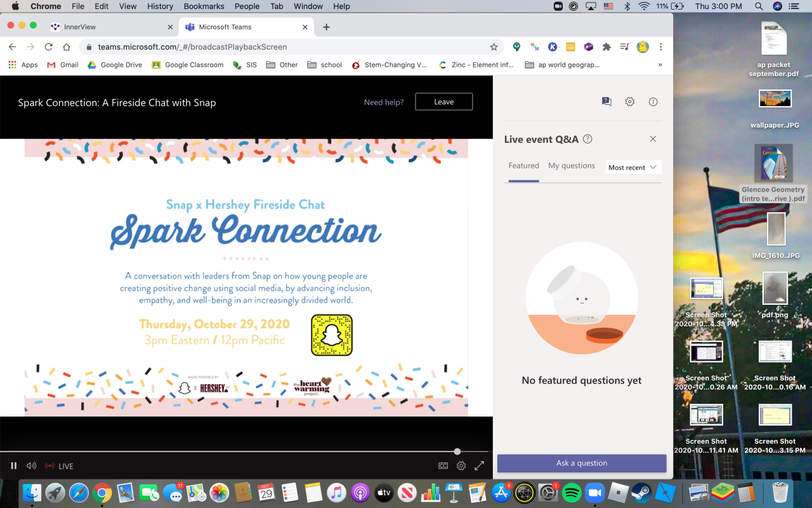Open the Bookmarks menu in menu bar

(x=204, y=6)
